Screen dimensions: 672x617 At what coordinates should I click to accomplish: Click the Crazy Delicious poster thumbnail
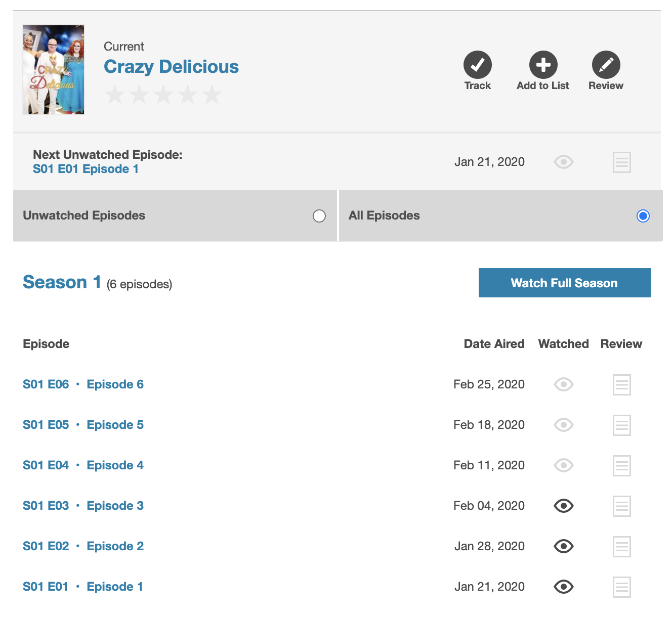[x=54, y=70]
